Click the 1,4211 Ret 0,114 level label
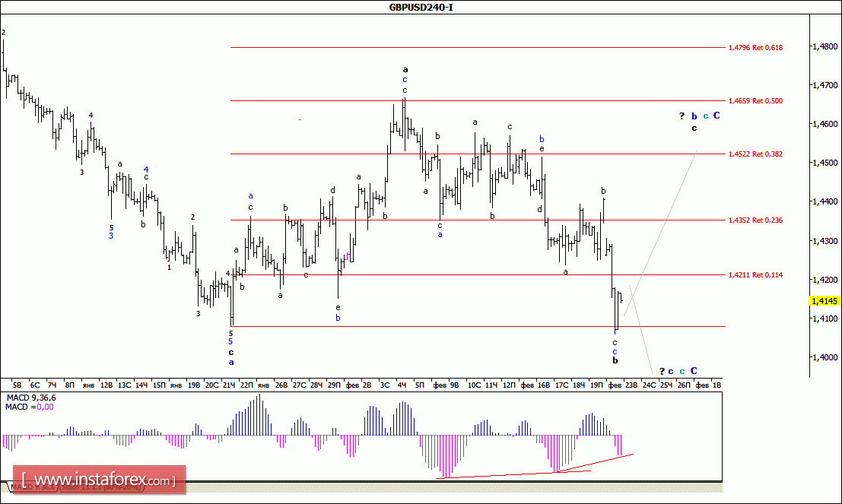 [755, 275]
